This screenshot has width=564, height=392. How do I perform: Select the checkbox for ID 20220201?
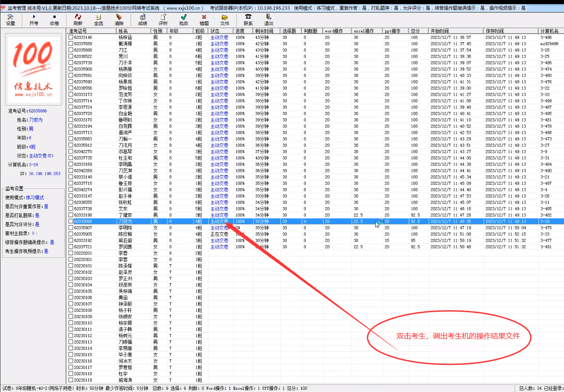coord(71,253)
